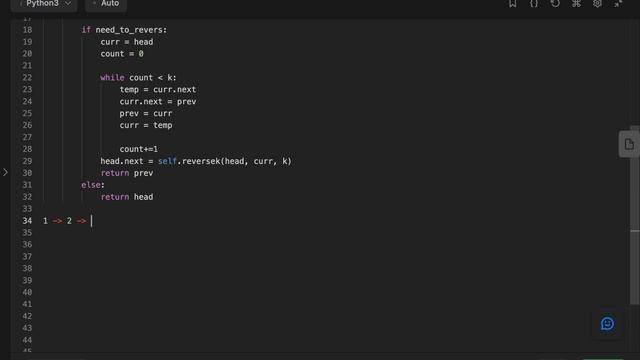This screenshot has height=360, width=640.
Task: Click line 18 'if need_to_revers:' code
Action: [124, 30]
